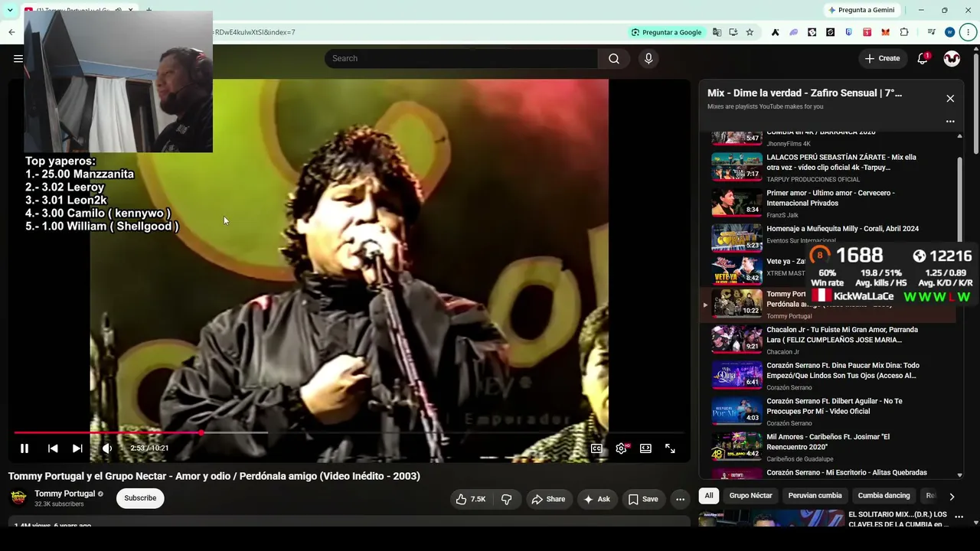Open the black A-shaped extension icon
980x551 pixels.
click(776, 32)
